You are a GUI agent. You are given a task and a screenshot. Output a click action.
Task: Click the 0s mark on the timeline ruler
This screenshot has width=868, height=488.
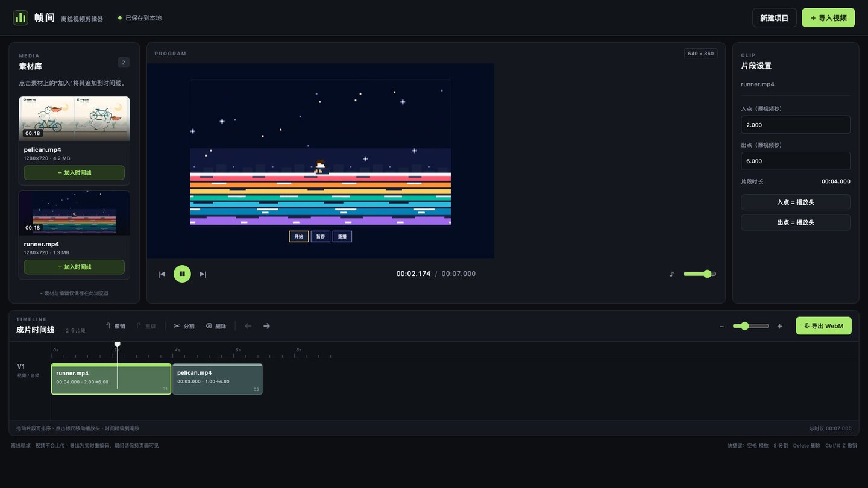[55, 350]
